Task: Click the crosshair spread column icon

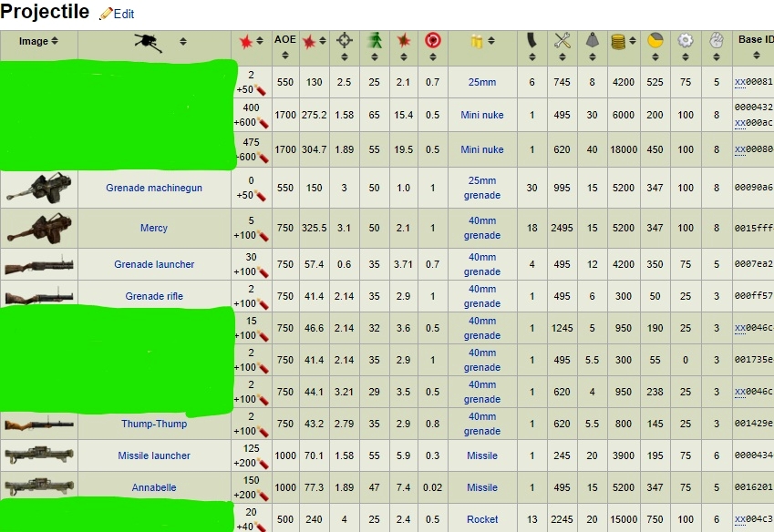Action: point(344,41)
